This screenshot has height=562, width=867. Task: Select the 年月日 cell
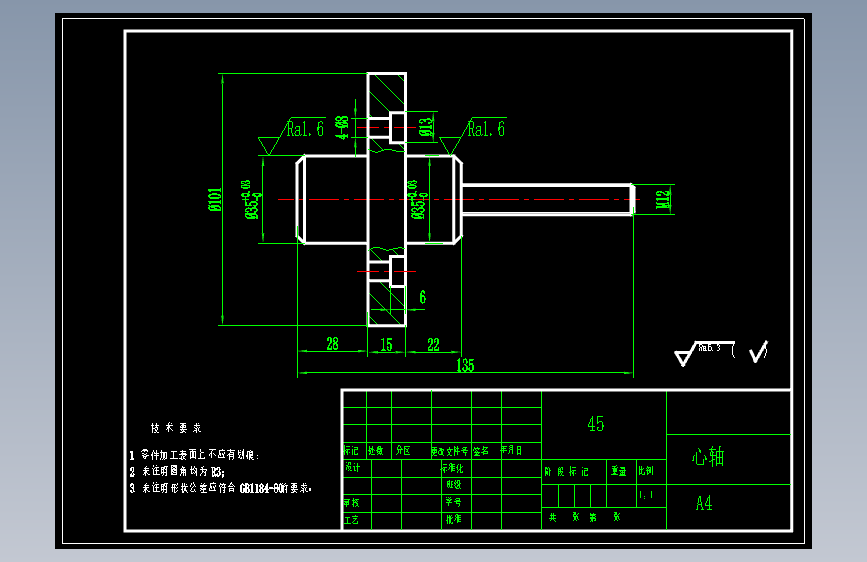511,450
